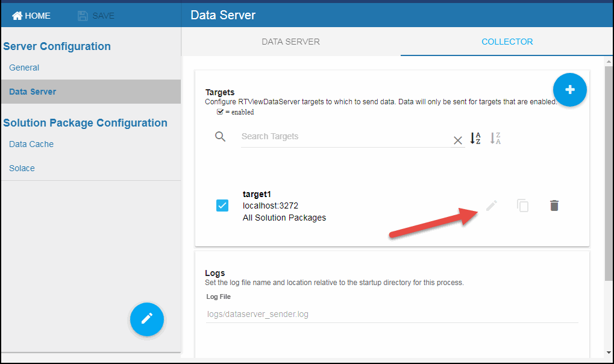This screenshot has height=364, width=614.
Task: Sort targets ascending A to Z
Action: tap(475, 139)
